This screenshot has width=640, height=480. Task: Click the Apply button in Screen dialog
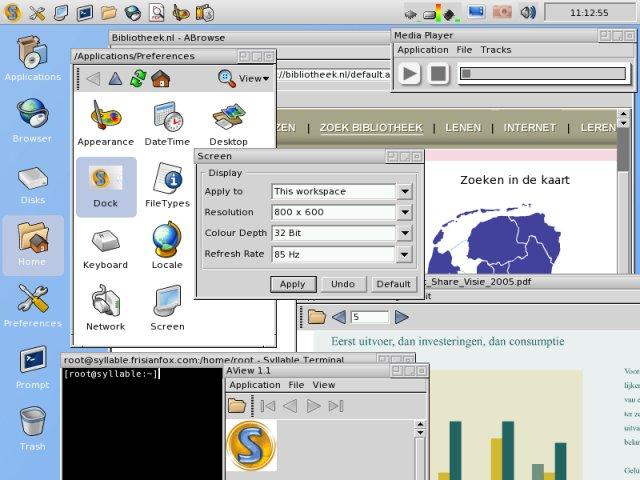click(x=293, y=284)
